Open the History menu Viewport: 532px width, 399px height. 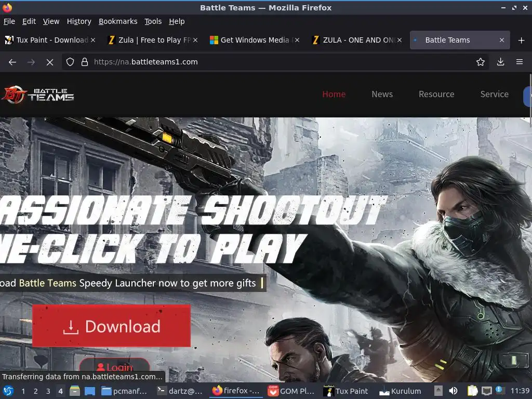[x=79, y=21]
